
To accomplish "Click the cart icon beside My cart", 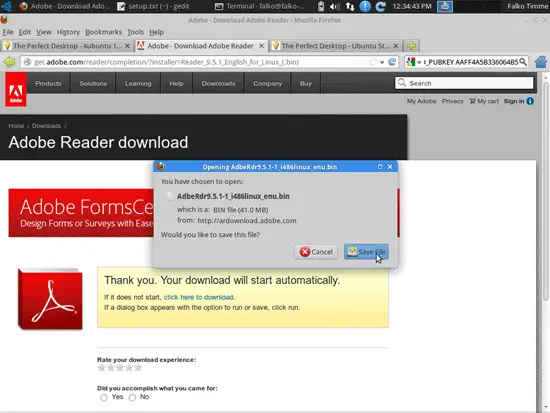I will 472,101.
